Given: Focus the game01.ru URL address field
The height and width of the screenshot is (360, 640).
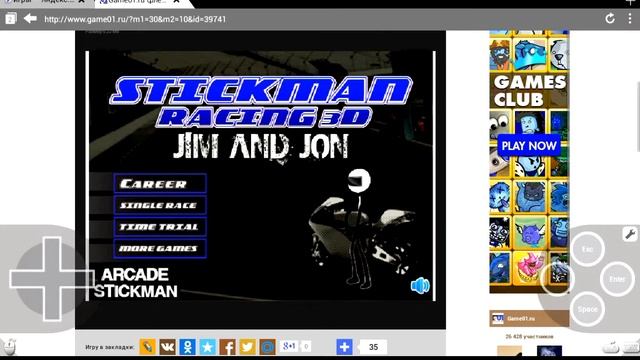Looking at the screenshot, I should [x=135, y=19].
